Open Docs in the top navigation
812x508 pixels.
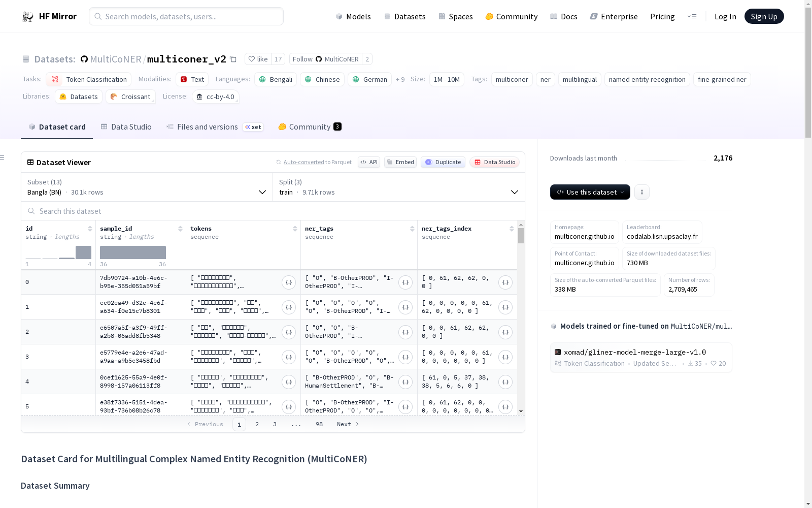tap(564, 17)
